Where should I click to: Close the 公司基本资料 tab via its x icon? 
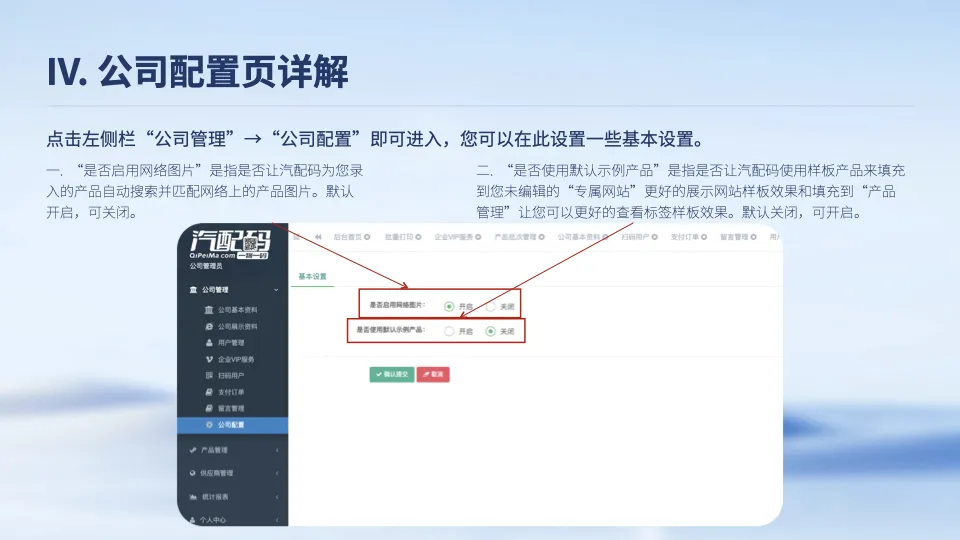click(x=605, y=237)
